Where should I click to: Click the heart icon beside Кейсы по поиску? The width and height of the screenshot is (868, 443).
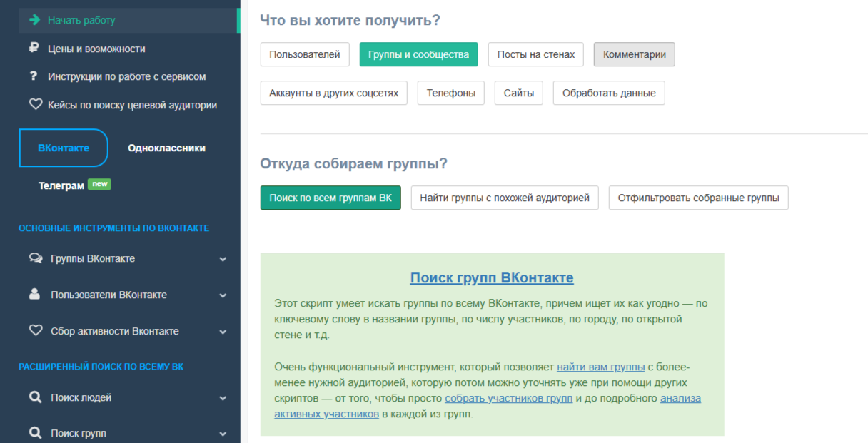(36, 105)
